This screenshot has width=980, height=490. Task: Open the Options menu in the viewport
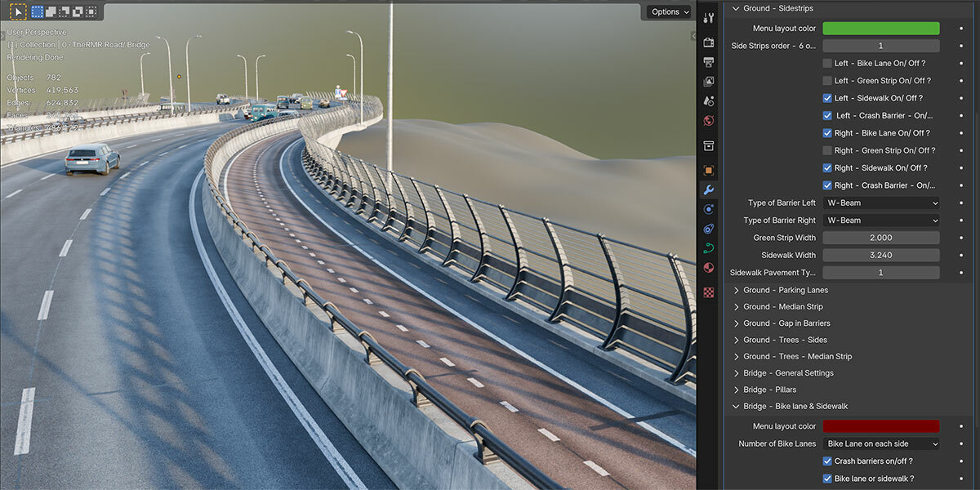point(669,11)
